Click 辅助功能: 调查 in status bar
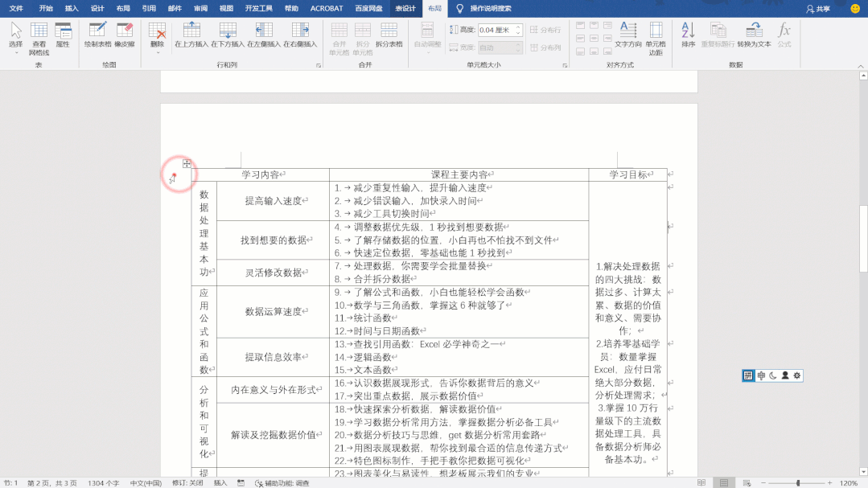 [282, 483]
